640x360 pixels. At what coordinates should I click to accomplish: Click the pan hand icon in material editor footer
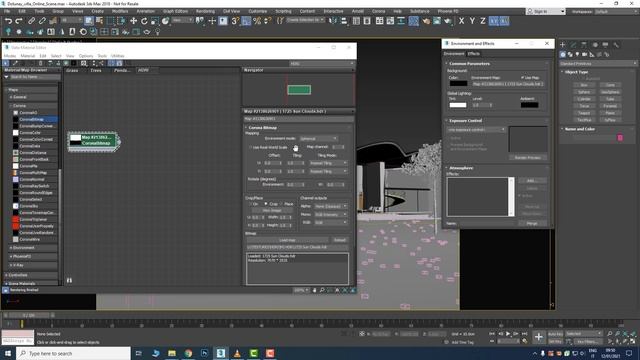[x=314, y=290]
